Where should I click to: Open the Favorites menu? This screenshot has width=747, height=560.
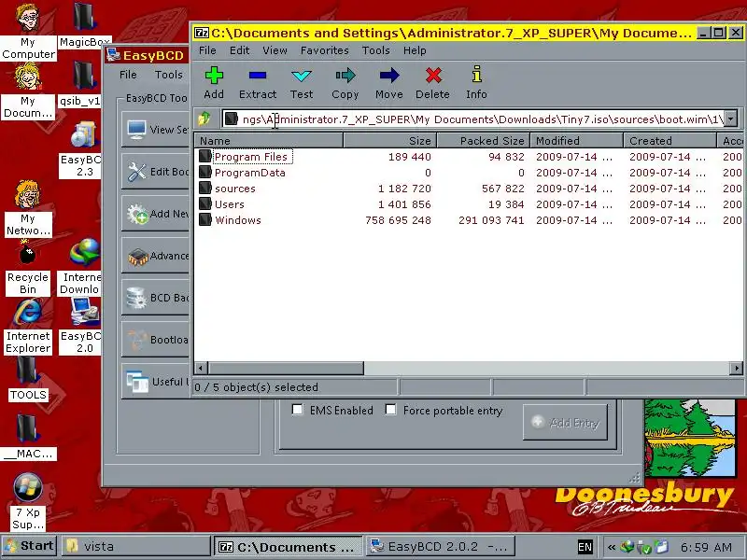324,50
